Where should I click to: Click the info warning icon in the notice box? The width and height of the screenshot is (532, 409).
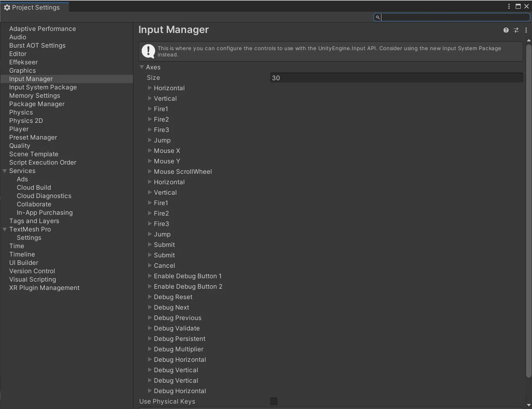pos(148,51)
